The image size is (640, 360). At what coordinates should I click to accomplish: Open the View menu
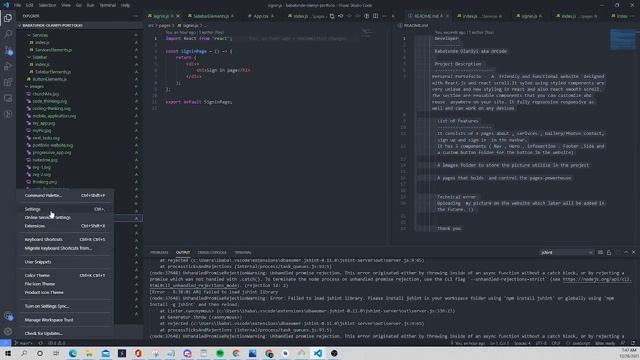point(66,5)
